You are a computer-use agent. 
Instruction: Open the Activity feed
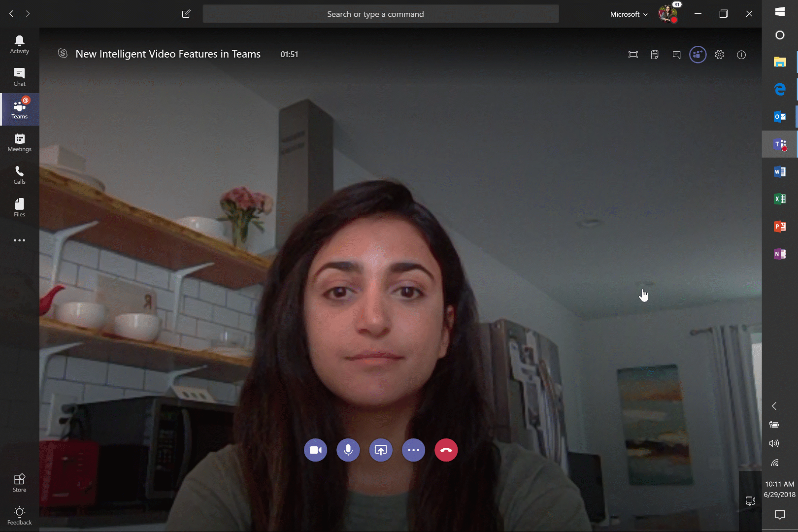click(x=20, y=44)
